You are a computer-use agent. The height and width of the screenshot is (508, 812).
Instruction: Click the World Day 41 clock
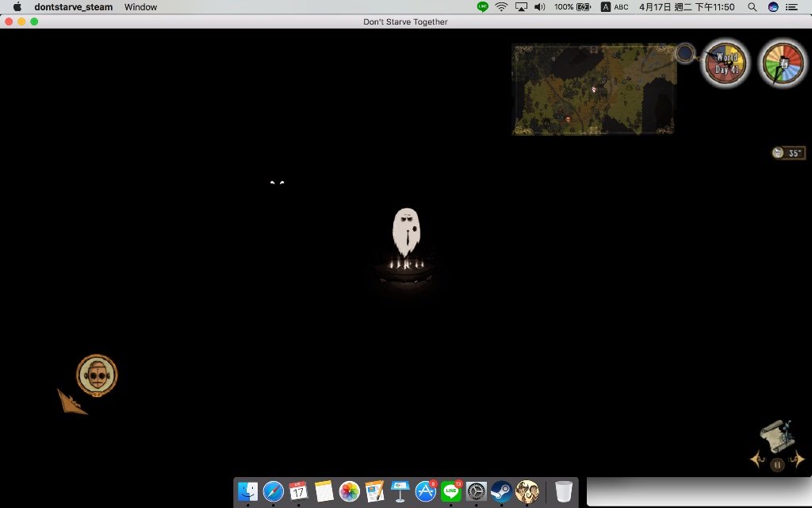click(726, 63)
